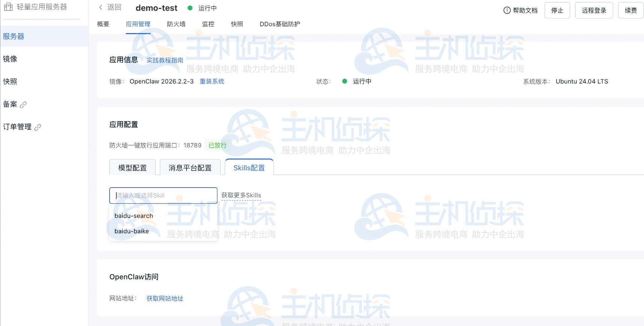Viewport: 644px width, 326px height.
Task: Click the link icon beside 订单管理
Action: 38,127
